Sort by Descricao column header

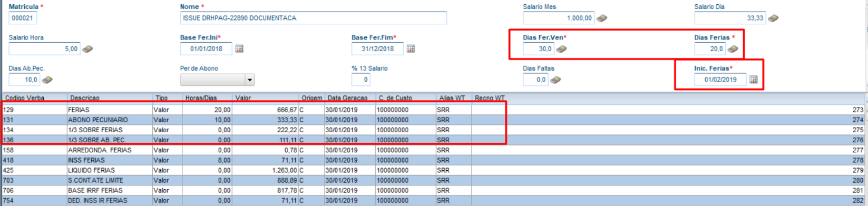[x=110, y=98]
